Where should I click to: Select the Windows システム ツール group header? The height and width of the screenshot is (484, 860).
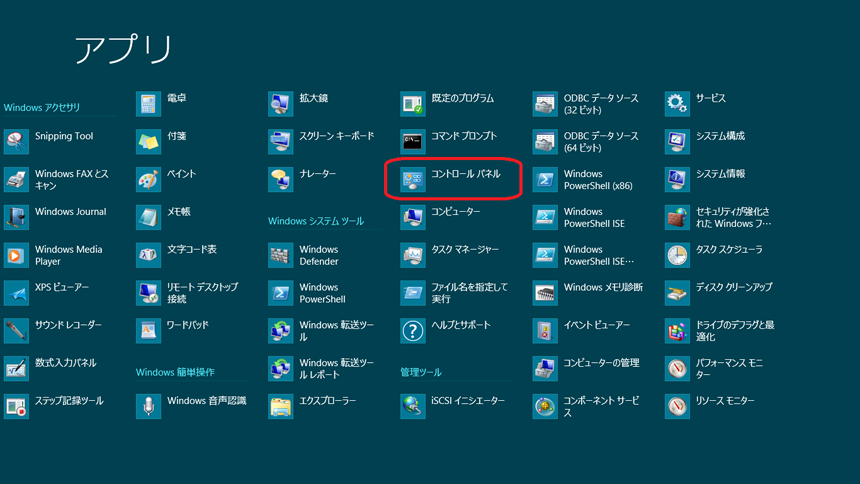pos(316,221)
